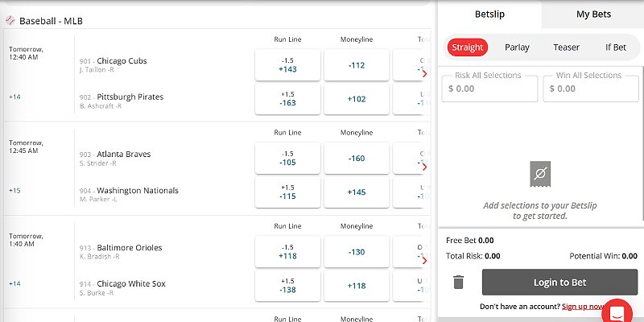Click the trash icon to clear betslip
The width and height of the screenshot is (644, 322).
point(458,282)
